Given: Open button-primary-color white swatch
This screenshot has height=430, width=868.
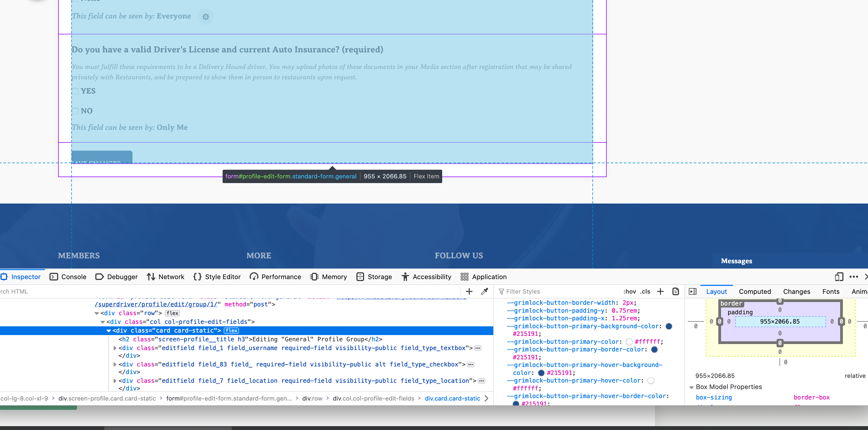Looking at the screenshot, I should [629, 342].
